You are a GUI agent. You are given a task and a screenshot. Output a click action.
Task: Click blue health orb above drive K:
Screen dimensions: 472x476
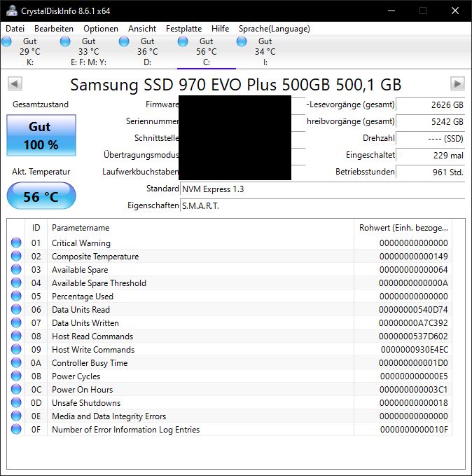coord(6,41)
